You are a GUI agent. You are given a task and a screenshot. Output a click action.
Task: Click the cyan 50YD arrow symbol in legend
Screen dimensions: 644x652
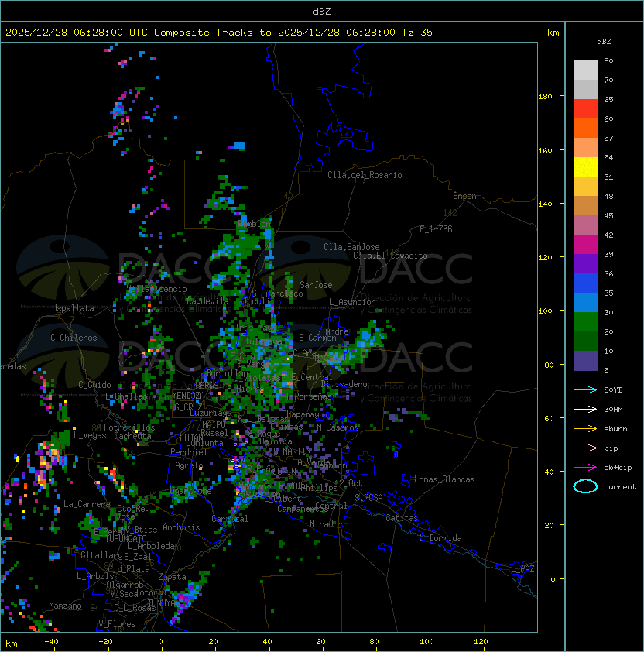(x=585, y=389)
